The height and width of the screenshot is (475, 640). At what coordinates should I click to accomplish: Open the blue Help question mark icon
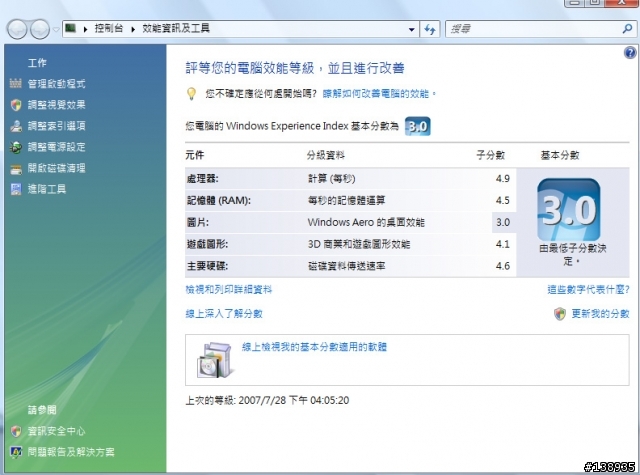click(x=630, y=53)
